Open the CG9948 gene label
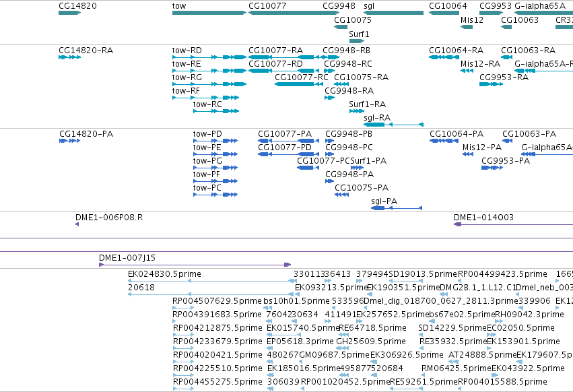Screen dimensions: 573x392 point(339,6)
